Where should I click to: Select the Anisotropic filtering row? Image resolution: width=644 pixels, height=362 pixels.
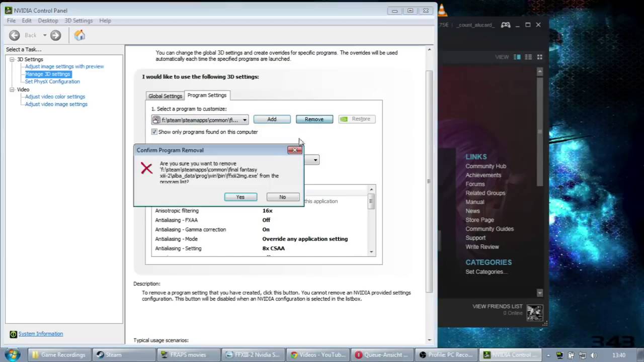coord(260,211)
